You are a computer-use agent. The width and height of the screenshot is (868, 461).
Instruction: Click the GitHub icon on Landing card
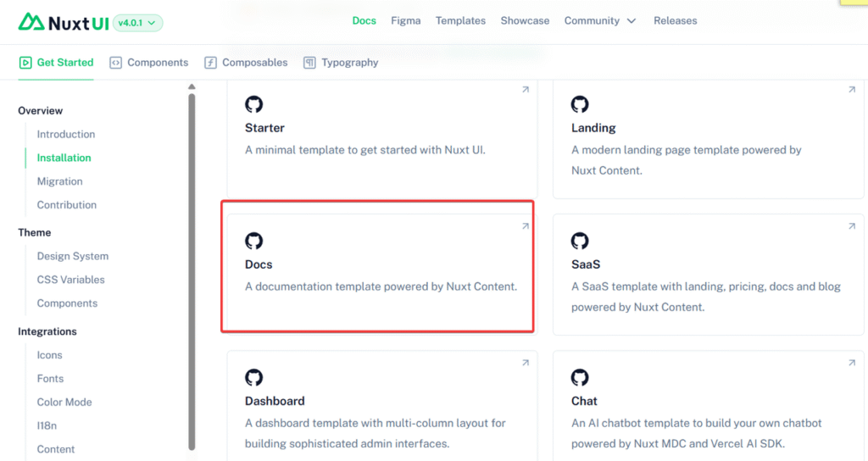(x=580, y=104)
